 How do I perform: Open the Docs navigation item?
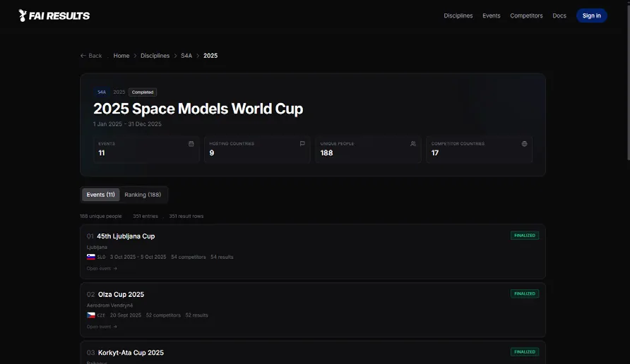pyautogui.click(x=559, y=16)
